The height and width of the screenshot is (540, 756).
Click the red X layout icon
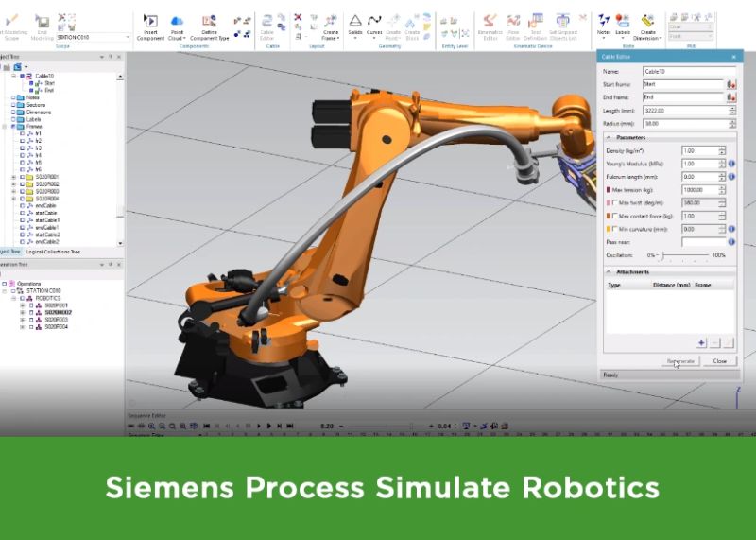(298, 17)
